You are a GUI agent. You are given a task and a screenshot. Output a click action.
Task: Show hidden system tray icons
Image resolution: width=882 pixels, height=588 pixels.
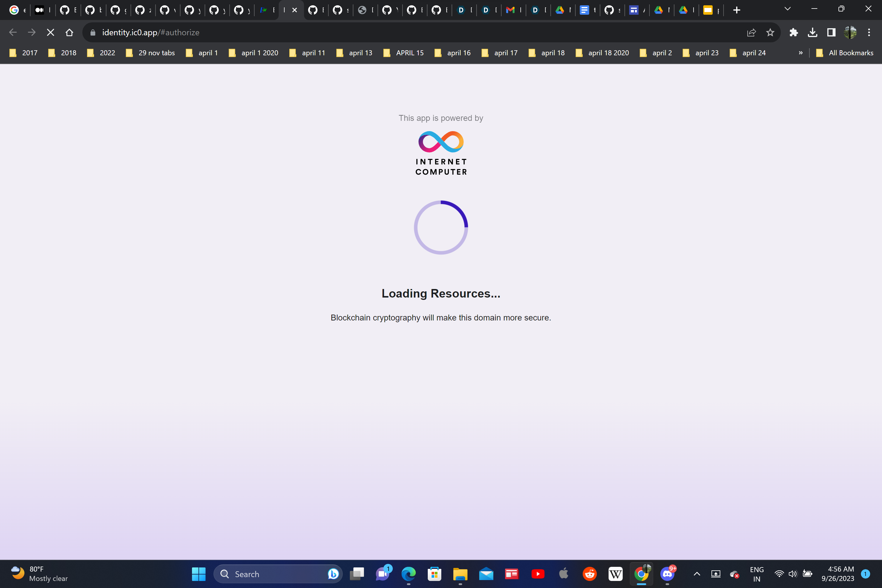(x=697, y=574)
